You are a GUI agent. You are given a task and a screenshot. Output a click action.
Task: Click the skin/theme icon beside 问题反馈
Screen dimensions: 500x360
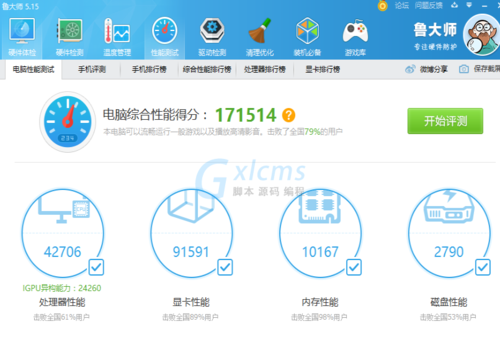[454, 5]
